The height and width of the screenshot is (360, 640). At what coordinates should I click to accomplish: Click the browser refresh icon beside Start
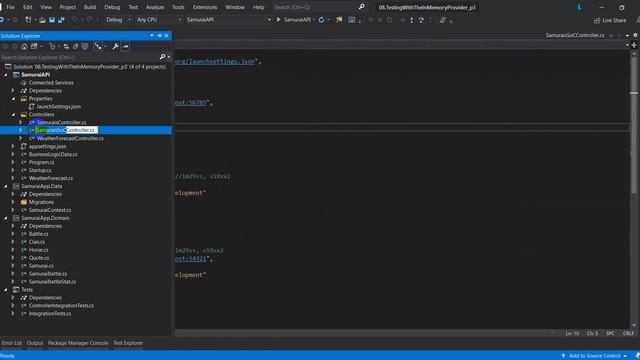322,20
